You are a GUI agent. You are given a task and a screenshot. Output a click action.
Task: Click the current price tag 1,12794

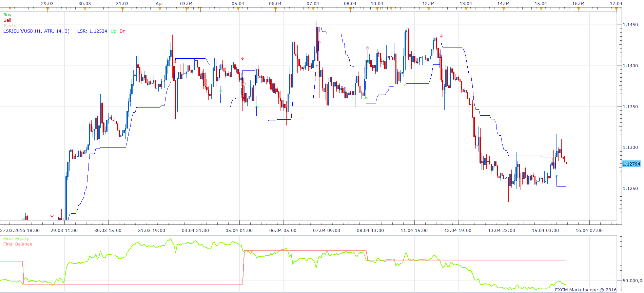[631, 164]
